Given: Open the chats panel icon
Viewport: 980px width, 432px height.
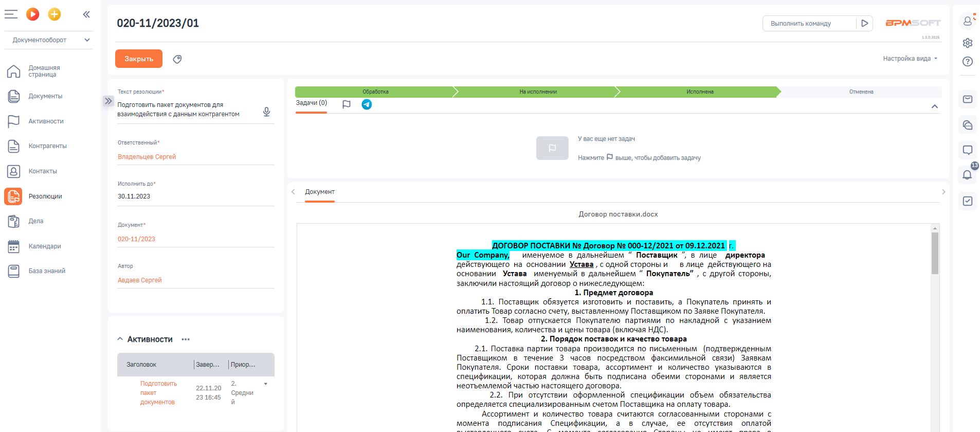Looking at the screenshot, I should (x=967, y=125).
